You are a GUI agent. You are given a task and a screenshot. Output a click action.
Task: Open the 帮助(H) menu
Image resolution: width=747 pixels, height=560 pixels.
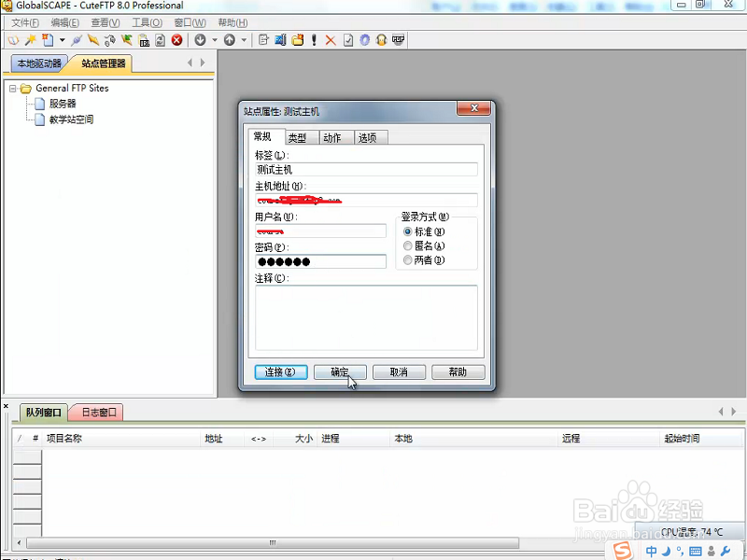(233, 22)
